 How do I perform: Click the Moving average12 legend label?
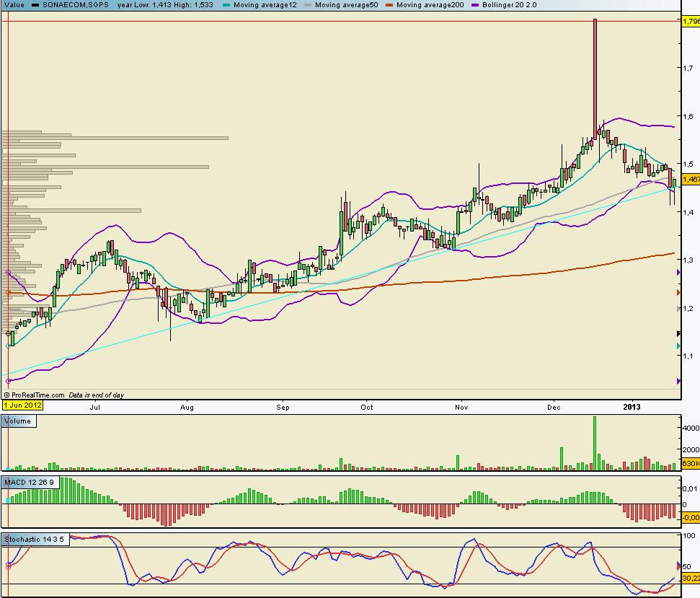pyautogui.click(x=265, y=5)
